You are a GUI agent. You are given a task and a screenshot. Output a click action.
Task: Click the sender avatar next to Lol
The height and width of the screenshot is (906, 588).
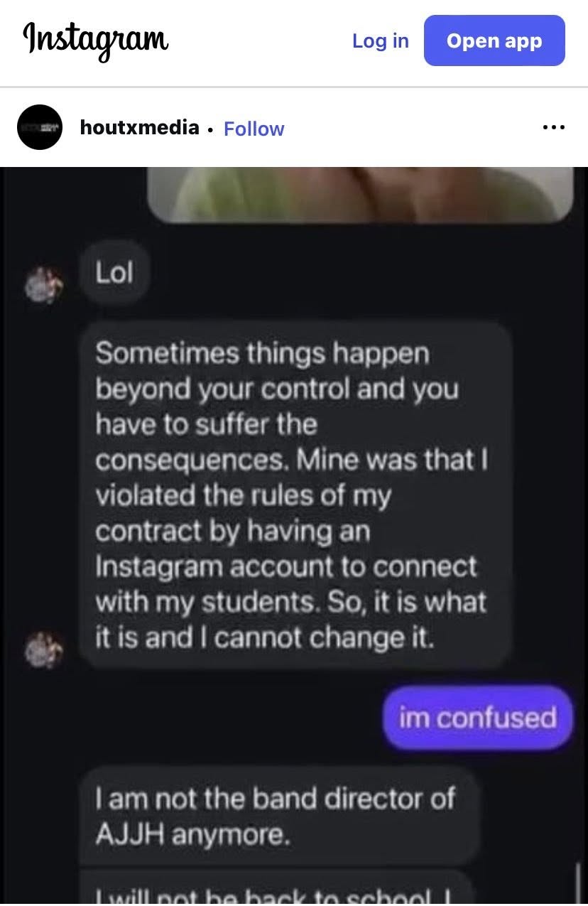(44, 284)
